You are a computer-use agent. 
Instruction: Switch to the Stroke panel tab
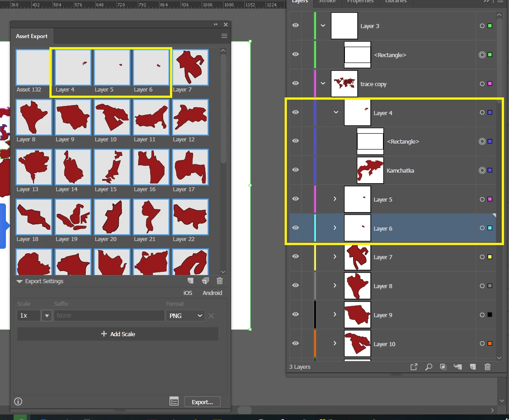327,2
